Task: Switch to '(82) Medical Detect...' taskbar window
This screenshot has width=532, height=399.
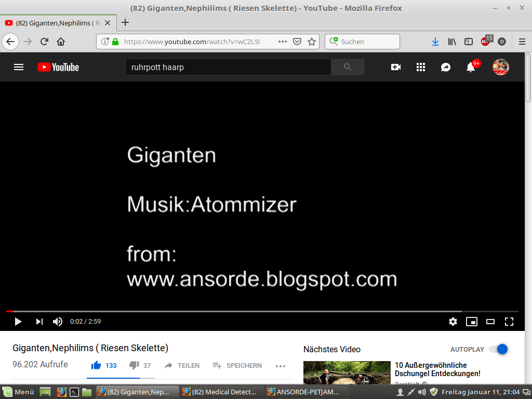Action: 222,392
